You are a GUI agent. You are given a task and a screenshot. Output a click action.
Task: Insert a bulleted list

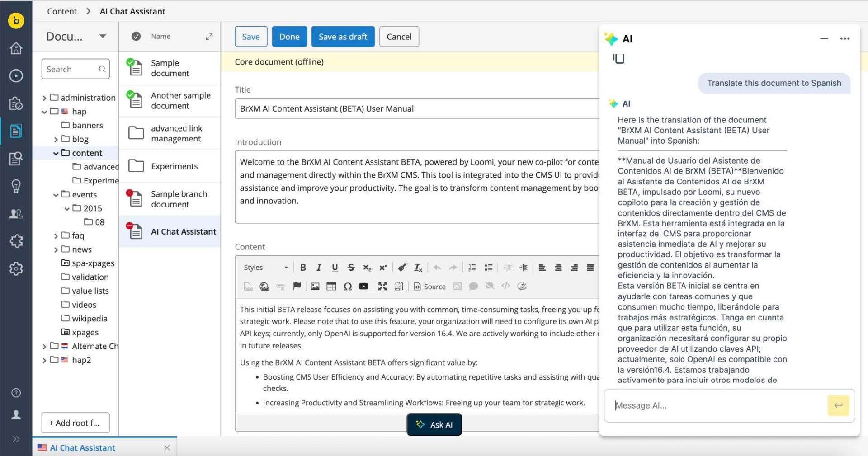point(488,268)
